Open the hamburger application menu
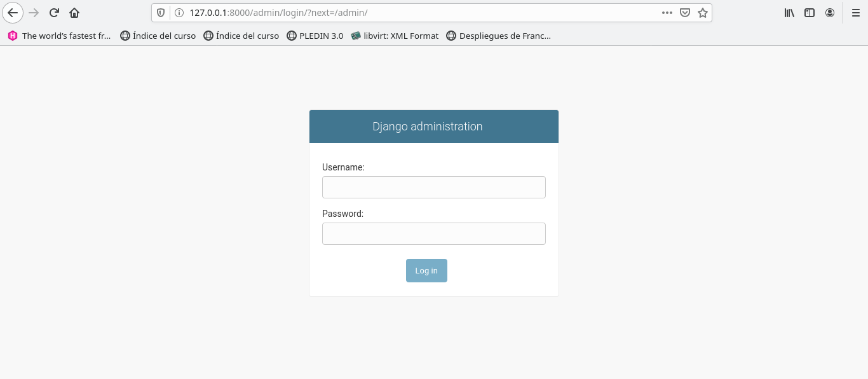 (x=855, y=13)
